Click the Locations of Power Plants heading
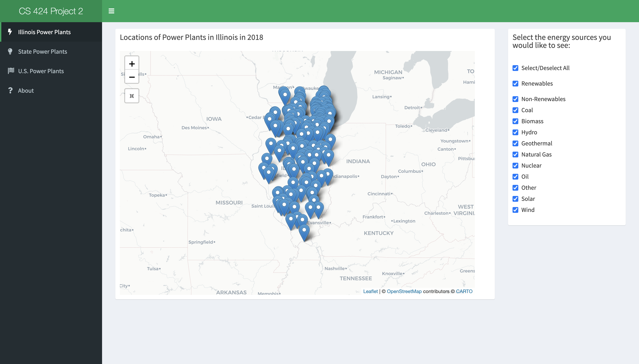Screen dimensions: 639x364 [x=191, y=37]
